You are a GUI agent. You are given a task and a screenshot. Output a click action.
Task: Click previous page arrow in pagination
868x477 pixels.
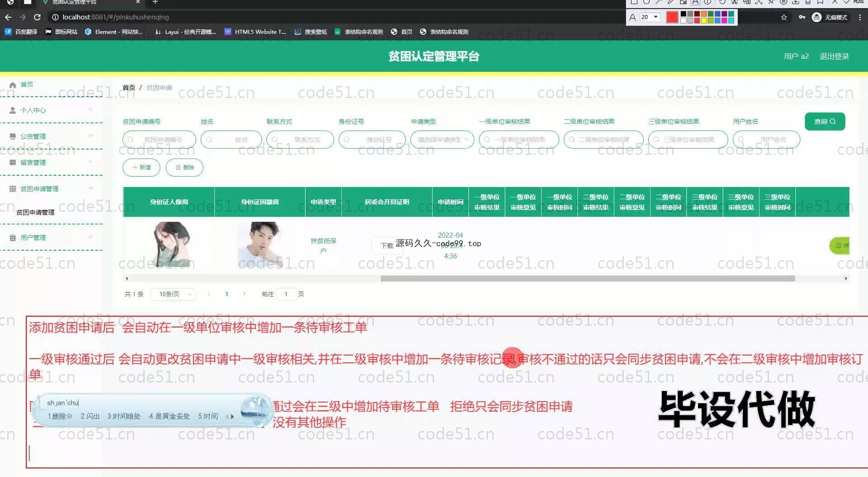pyautogui.click(x=209, y=294)
